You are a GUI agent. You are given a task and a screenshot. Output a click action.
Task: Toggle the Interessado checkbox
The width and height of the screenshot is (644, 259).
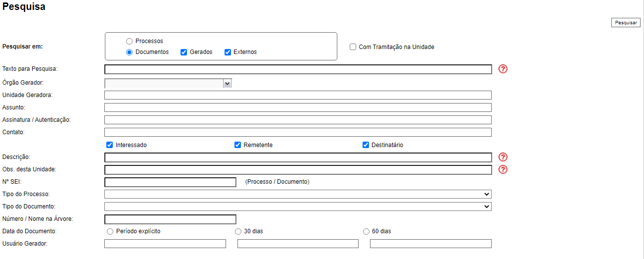pos(110,145)
